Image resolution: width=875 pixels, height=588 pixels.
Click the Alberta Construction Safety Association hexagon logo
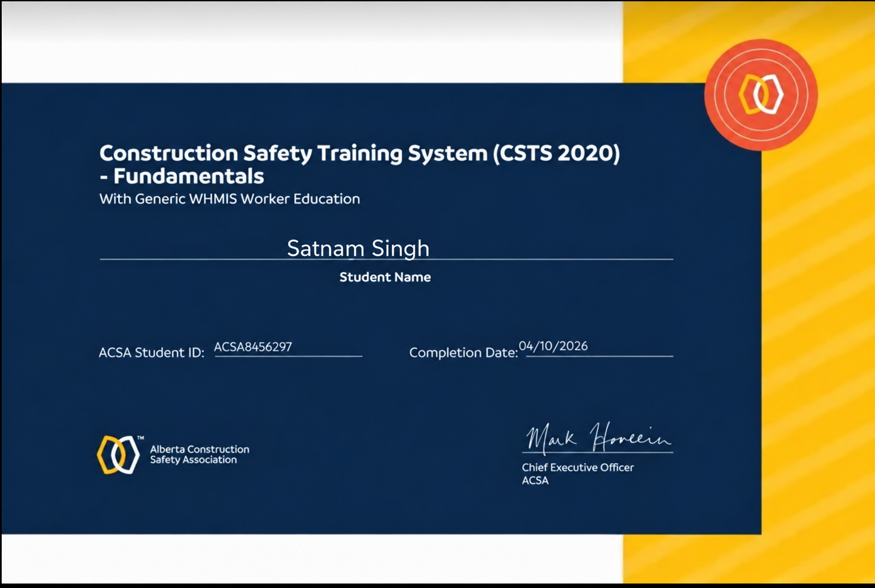118,455
